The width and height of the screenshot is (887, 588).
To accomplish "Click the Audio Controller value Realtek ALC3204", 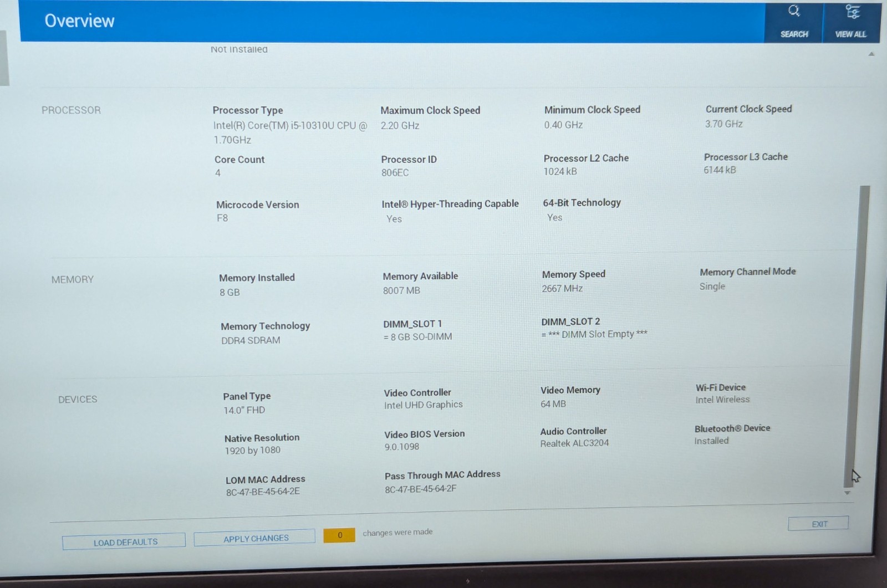I will coord(574,443).
